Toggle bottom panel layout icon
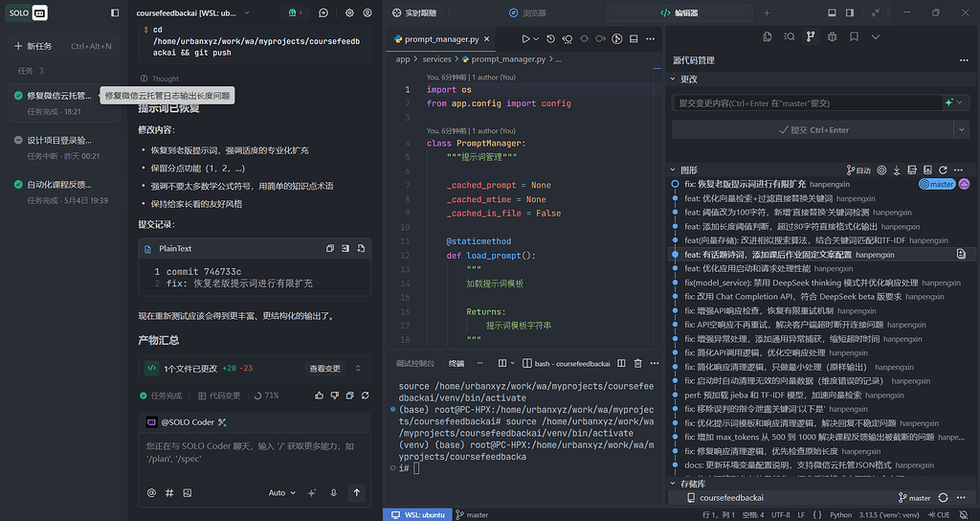The width and height of the screenshot is (980, 521). point(832,12)
